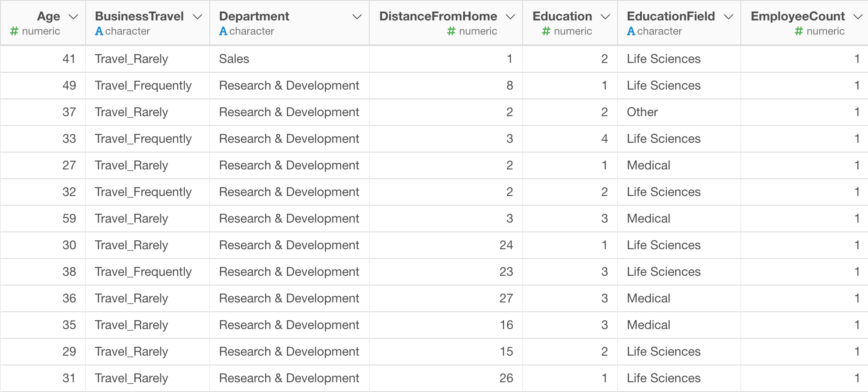Click the numeric hash icon under DistanceFromHome
Screen dimensions: 868x392
point(451,31)
